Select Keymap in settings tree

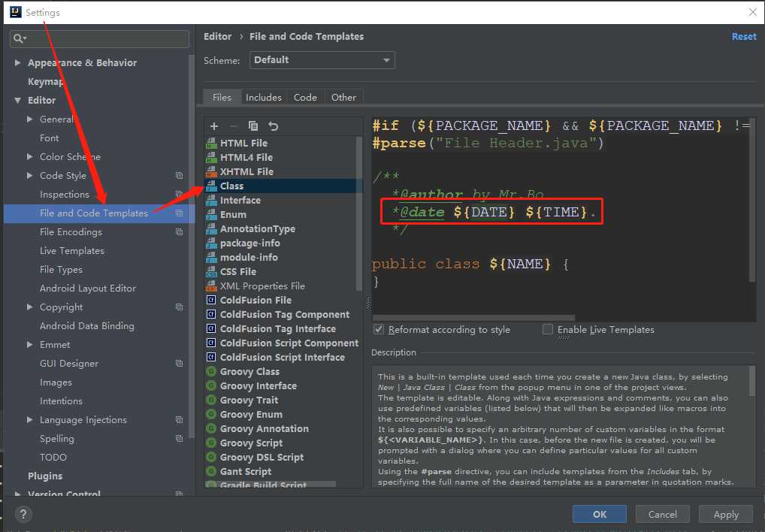pyautogui.click(x=45, y=81)
